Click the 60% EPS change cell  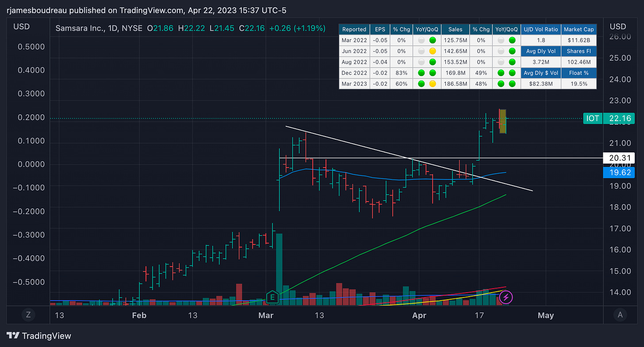[402, 84]
